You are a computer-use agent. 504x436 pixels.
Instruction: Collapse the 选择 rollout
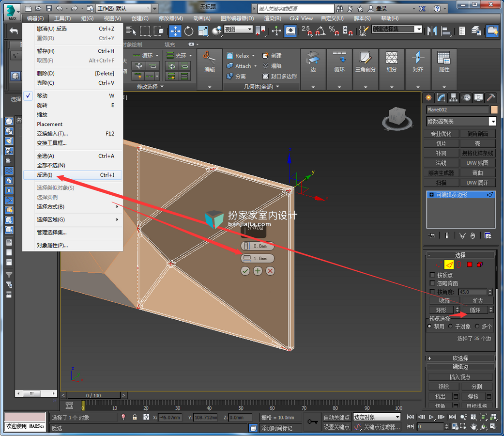click(460, 255)
